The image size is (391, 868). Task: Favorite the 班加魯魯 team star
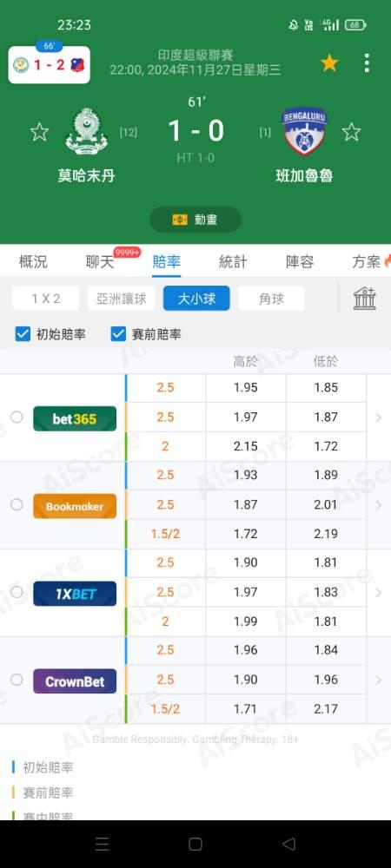click(351, 132)
